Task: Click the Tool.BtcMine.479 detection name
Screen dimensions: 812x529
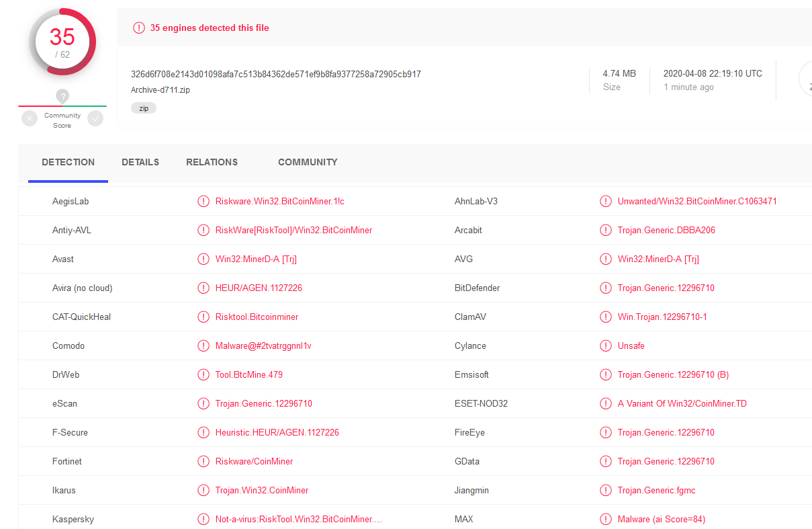Action: tap(249, 374)
